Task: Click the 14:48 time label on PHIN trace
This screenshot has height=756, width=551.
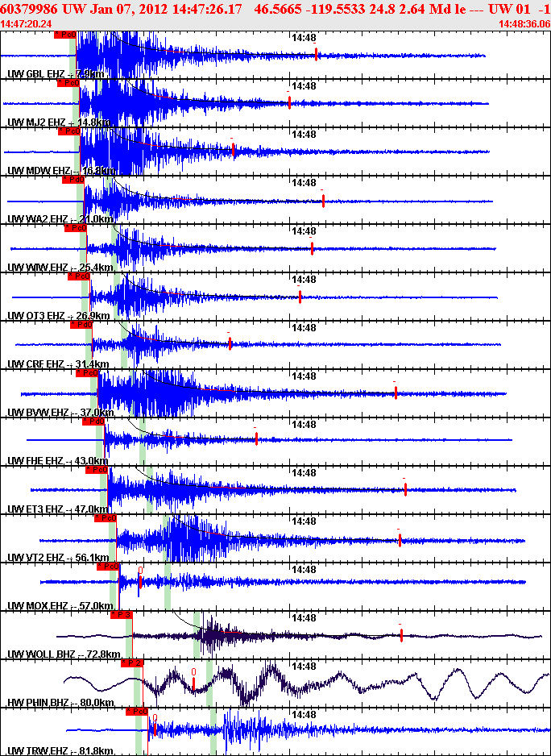Action: coord(304,666)
